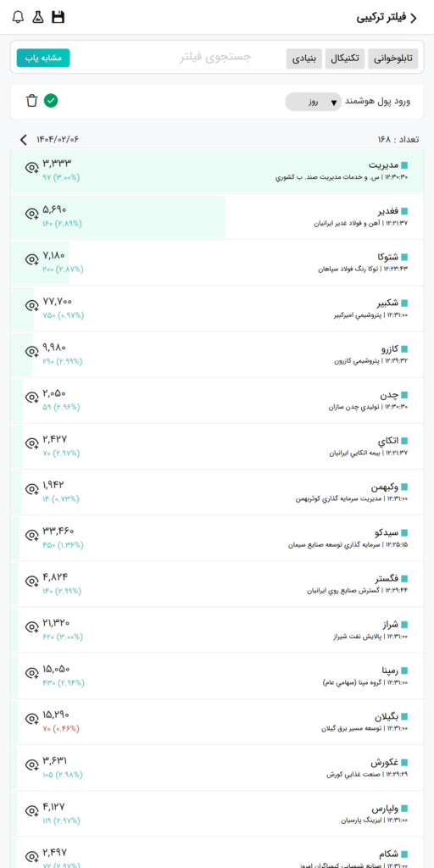Open the روز timeframe dropdown

[314, 102]
